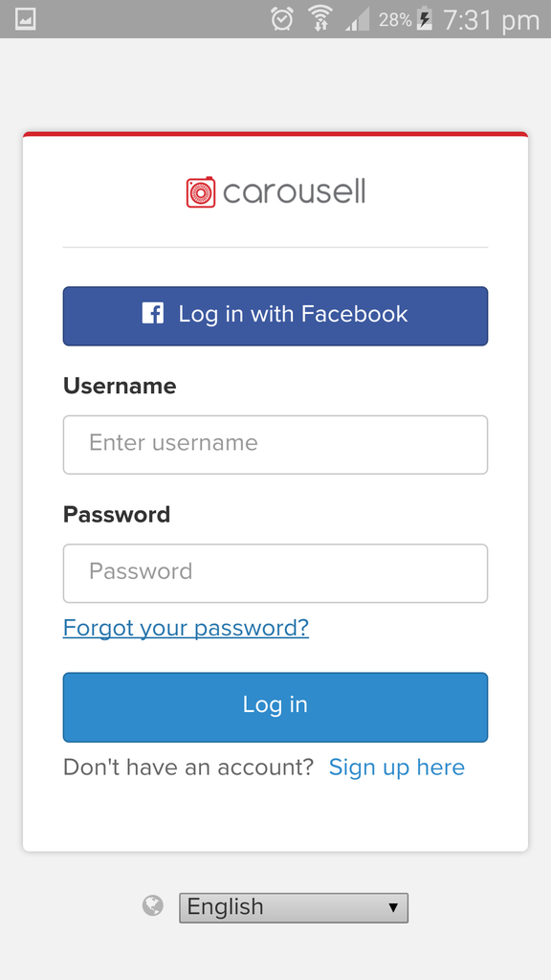The height and width of the screenshot is (980, 551).
Task: Tap the Password field label
Action: (117, 514)
